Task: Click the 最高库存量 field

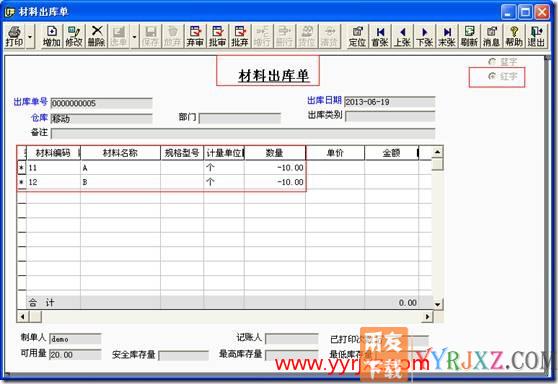Action: [291, 355]
